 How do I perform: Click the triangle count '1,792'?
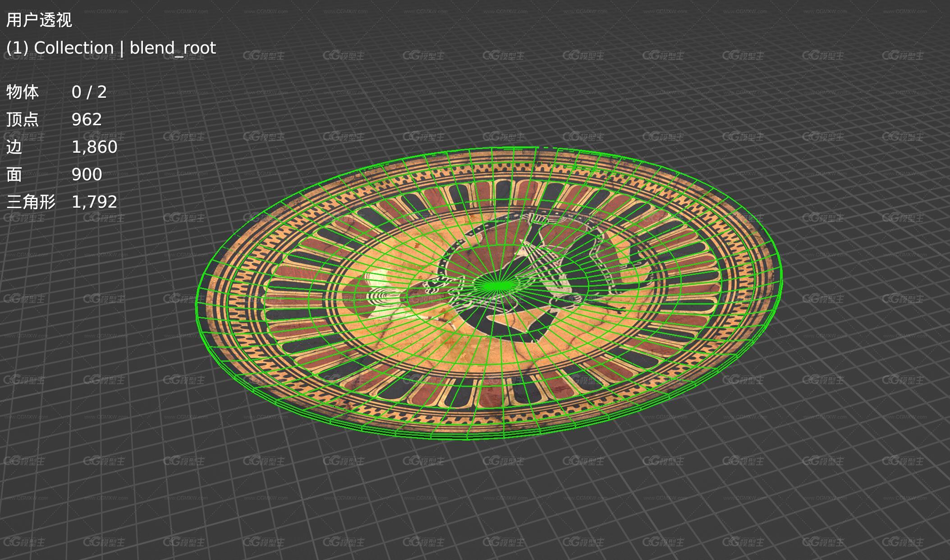[95, 202]
